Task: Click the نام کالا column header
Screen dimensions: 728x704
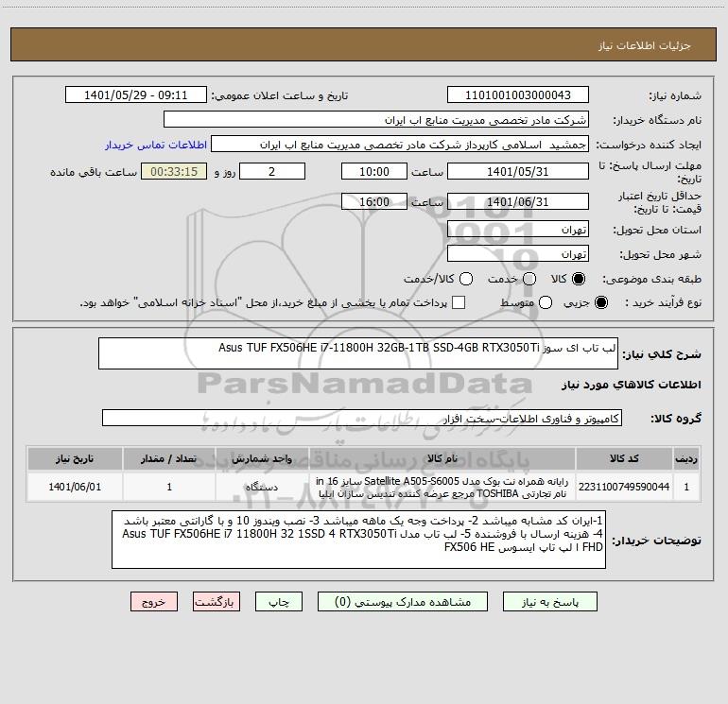Action: tap(442, 458)
